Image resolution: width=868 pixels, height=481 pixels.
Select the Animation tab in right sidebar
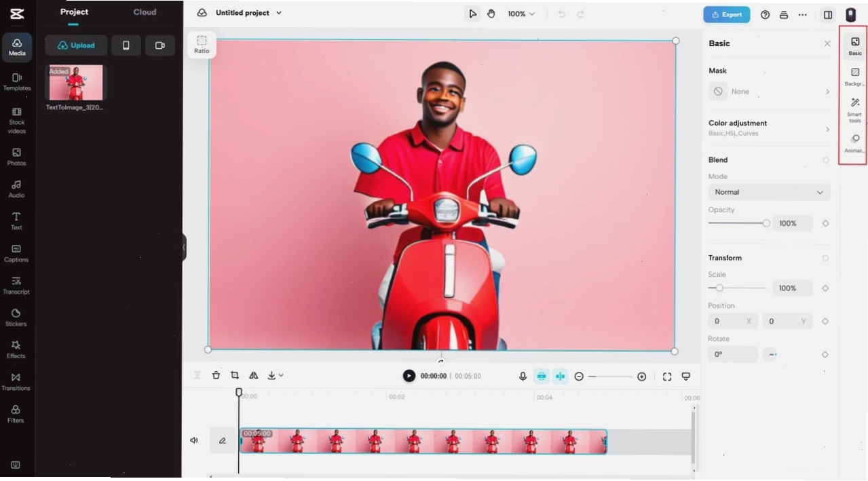tap(855, 143)
